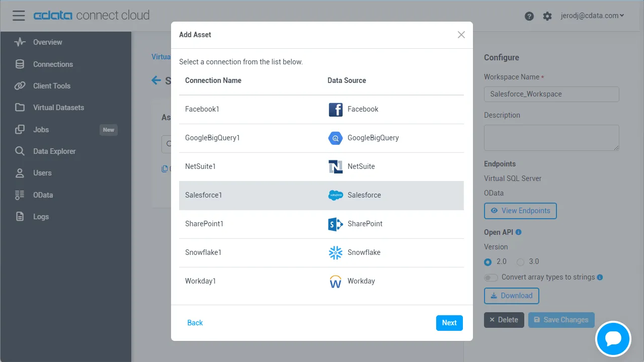Screen dimensions: 644x362
Task: Click the GoogleBigQuery data source logo
Action: (x=336, y=138)
